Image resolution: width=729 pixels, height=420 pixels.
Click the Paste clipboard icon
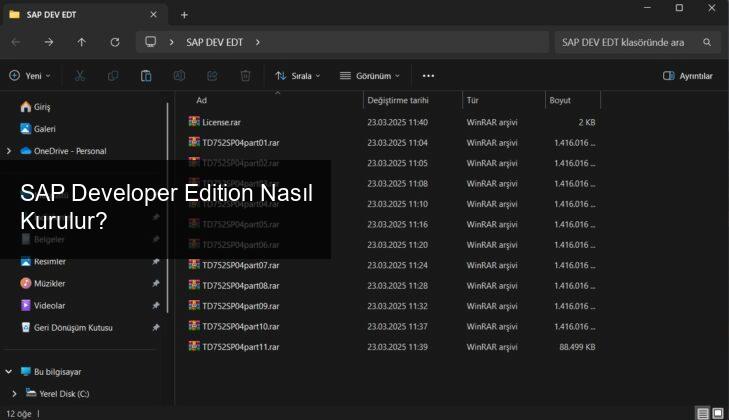pyautogui.click(x=146, y=75)
